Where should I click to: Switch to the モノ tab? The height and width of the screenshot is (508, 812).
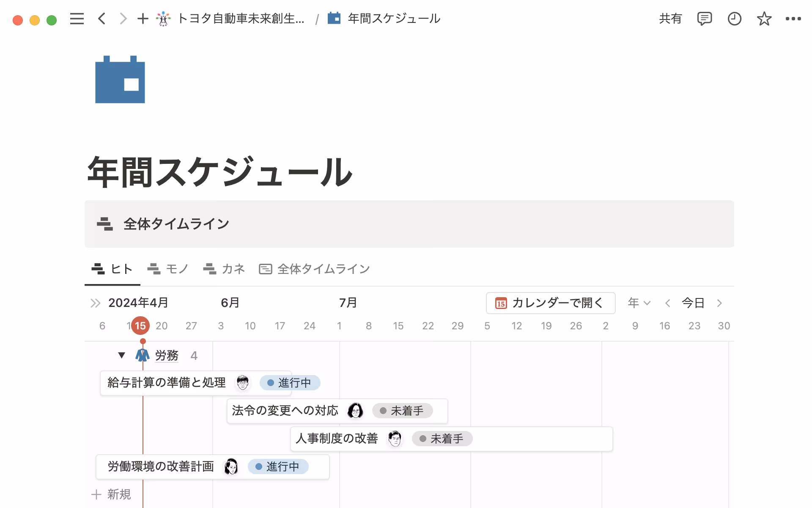pyautogui.click(x=168, y=269)
